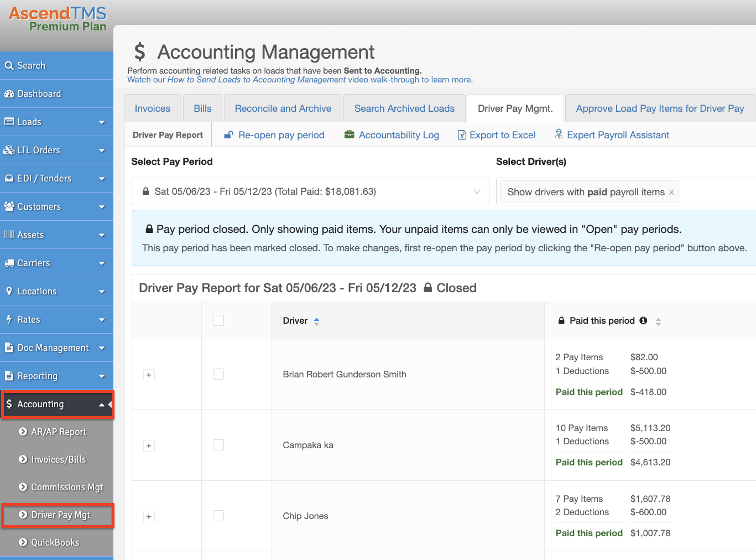Click the Accountability Log briefcase icon
This screenshot has width=756, height=560.
(x=349, y=135)
